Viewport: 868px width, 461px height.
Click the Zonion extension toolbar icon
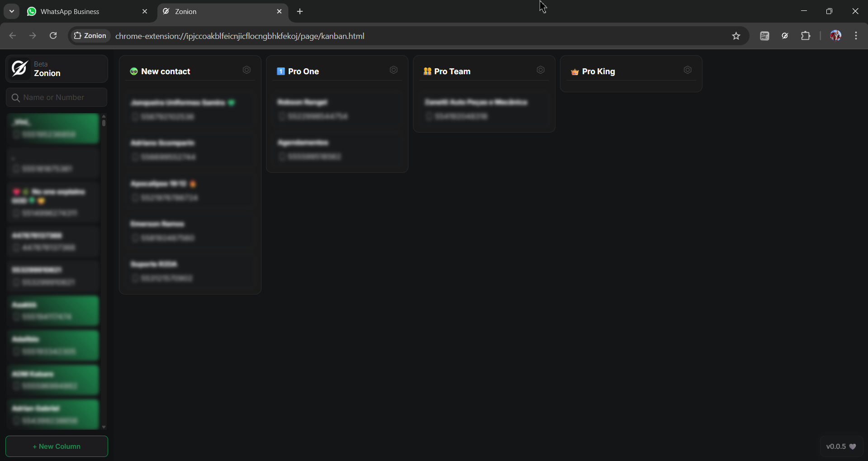[785, 36]
